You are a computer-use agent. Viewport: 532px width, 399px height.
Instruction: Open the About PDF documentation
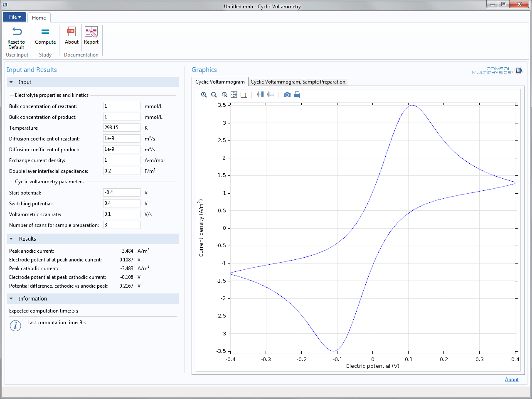tap(71, 36)
